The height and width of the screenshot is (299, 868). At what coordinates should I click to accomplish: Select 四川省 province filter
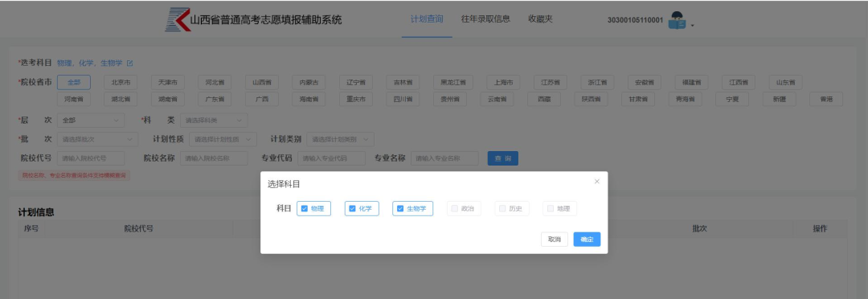(x=403, y=99)
